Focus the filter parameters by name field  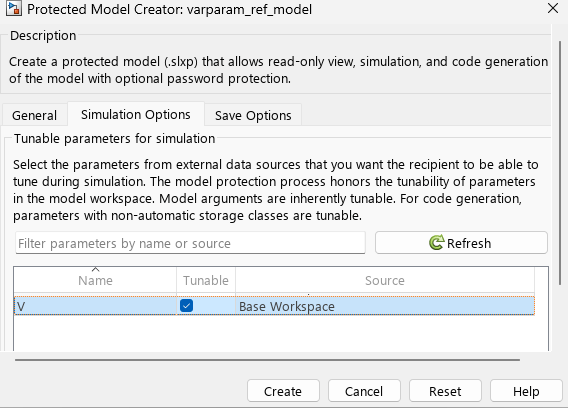point(190,243)
